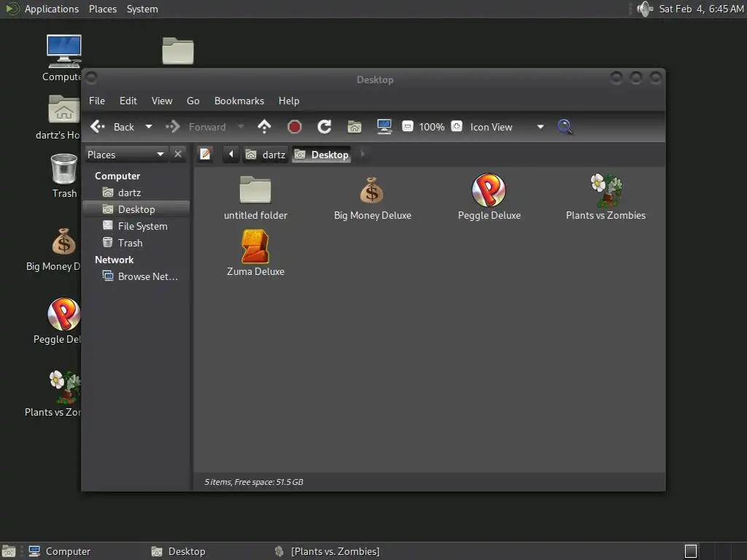The image size is (747, 560).
Task: Open the Go menu
Action: tap(193, 101)
